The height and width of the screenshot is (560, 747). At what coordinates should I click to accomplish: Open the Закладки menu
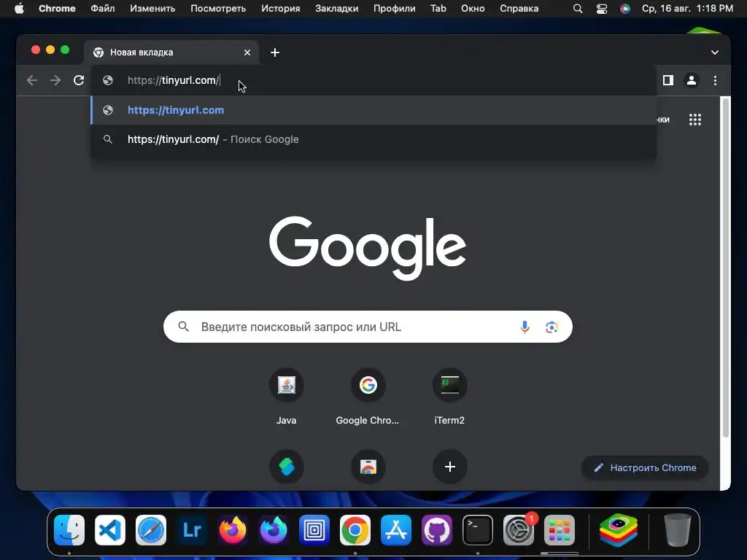337,9
